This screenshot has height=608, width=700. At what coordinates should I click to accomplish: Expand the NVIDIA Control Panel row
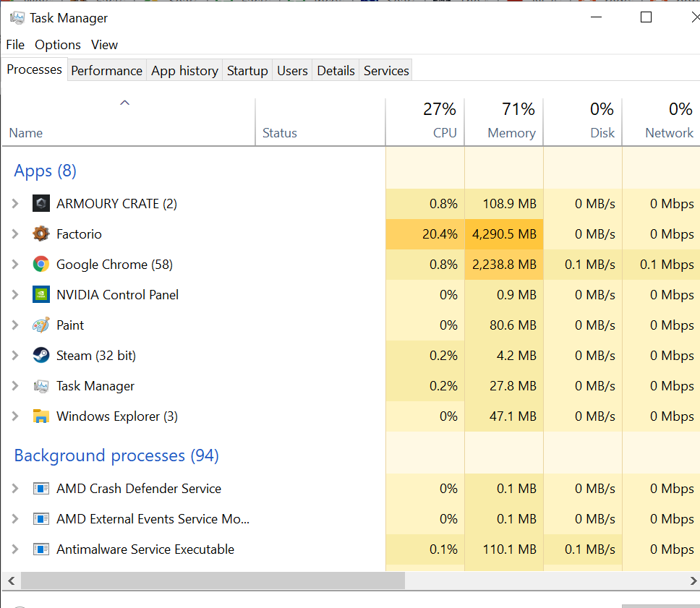15,295
